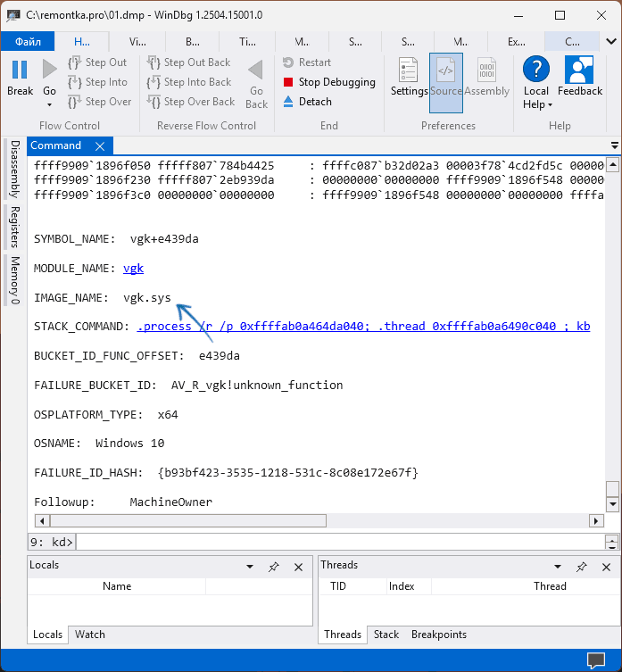Collapse the ribbon with the chevron
This screenshot has height=672, width=622.
[x=611, y=42]
